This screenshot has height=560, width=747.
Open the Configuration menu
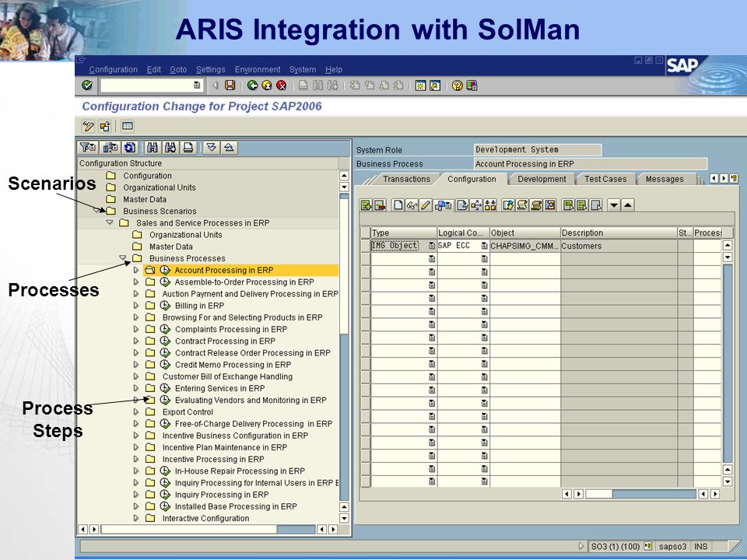(x=113, y=69)
